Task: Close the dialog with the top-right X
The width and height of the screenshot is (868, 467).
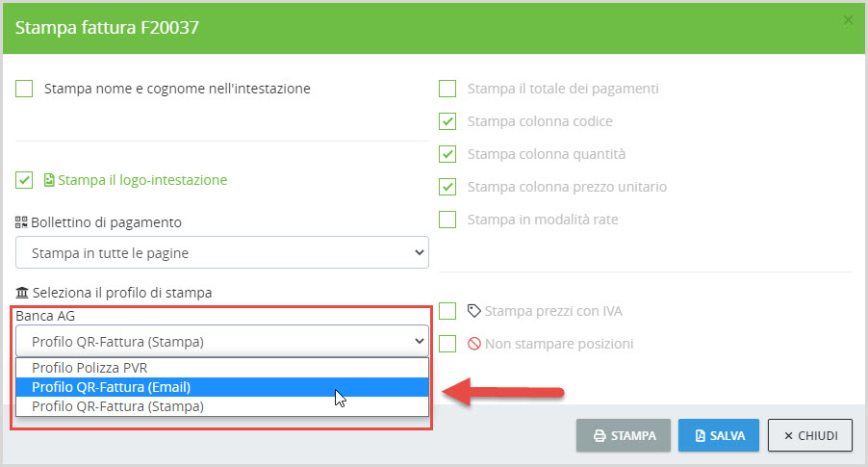Action: 847,20
